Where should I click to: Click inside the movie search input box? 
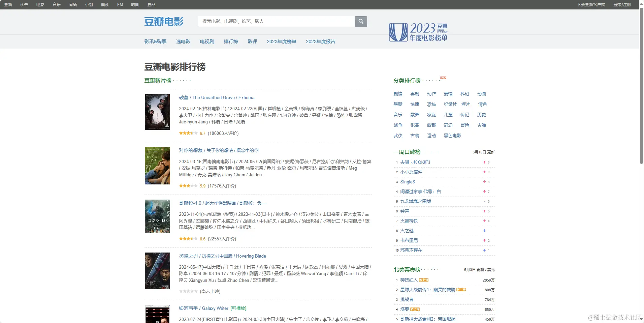pos(276,21)
